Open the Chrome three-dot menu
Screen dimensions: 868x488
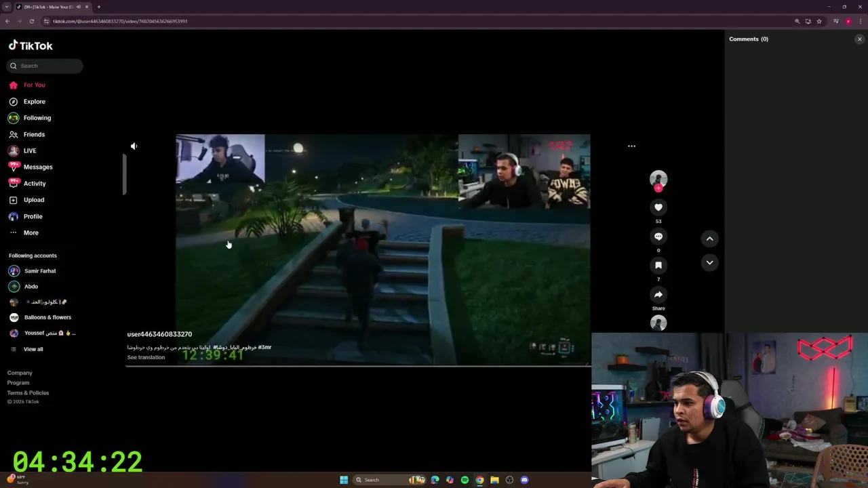click(x=861, y=21)
